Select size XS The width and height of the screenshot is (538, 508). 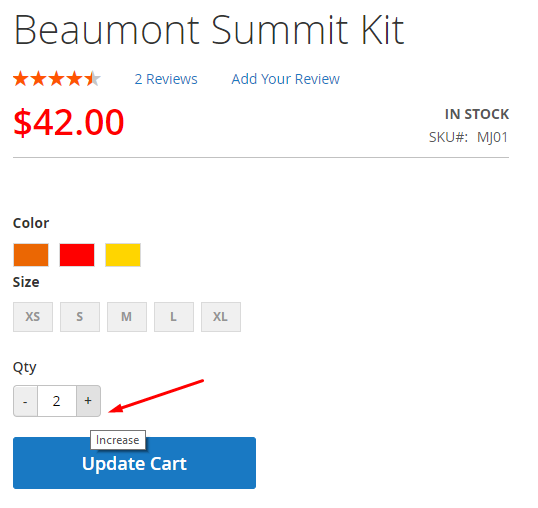click(x=33, y=317)
